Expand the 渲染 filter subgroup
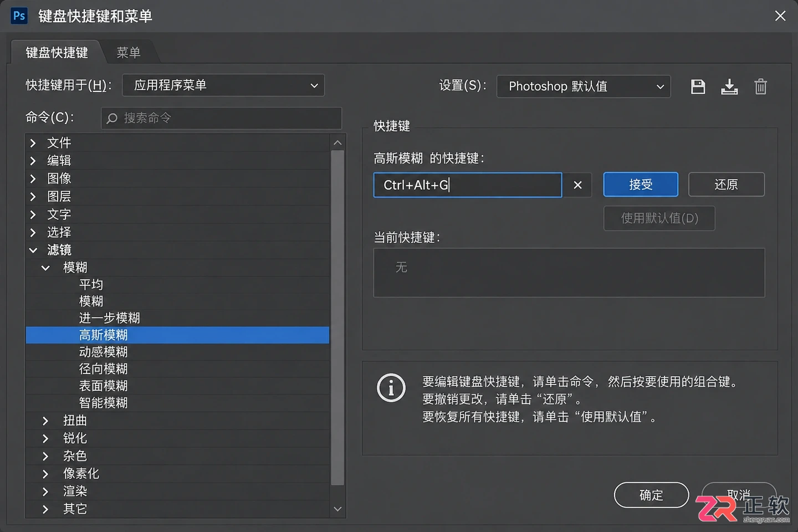798x532 pixels. coord(45,492)
